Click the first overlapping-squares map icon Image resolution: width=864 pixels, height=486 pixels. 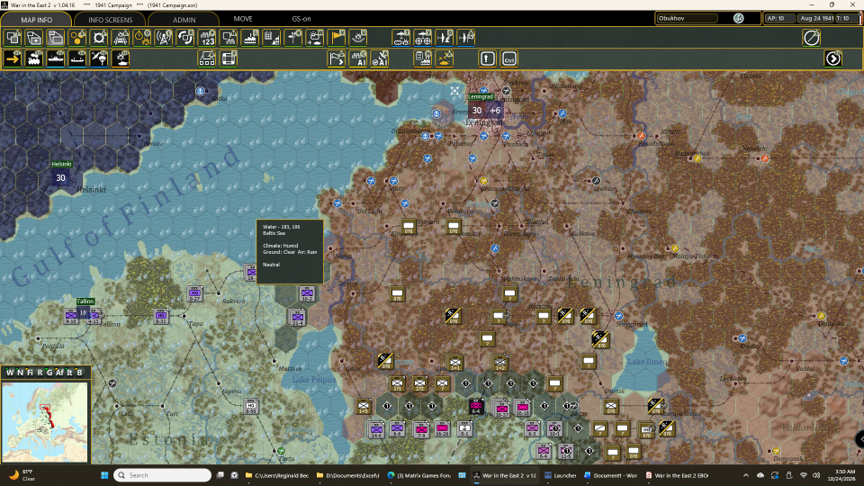[x=13, y=37]
